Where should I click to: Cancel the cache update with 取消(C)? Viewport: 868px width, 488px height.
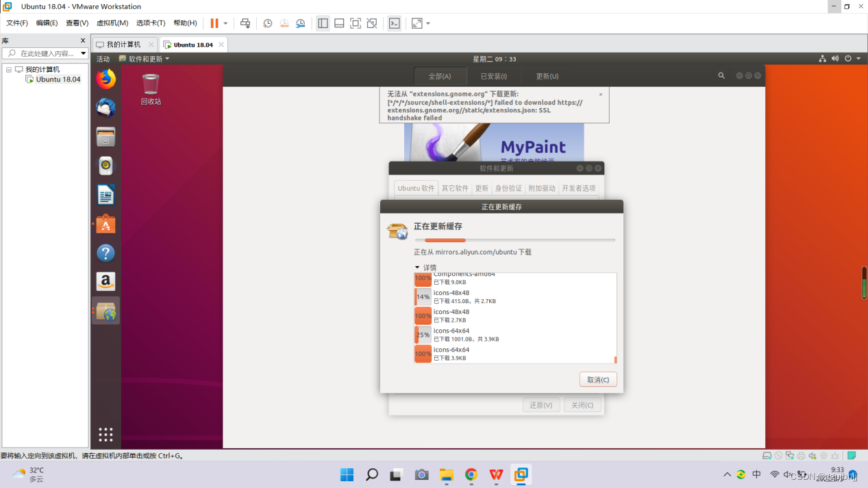click(598, 379)
